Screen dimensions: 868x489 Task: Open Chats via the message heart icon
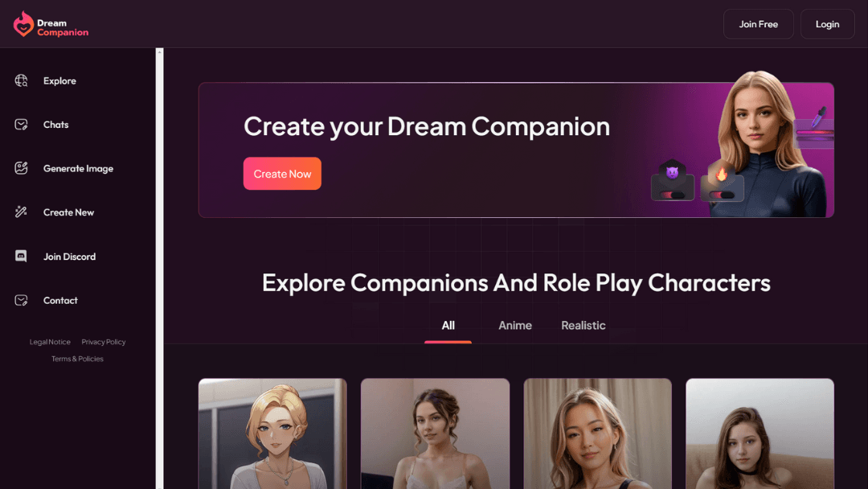pyautogui.click(x=21, y=125)
